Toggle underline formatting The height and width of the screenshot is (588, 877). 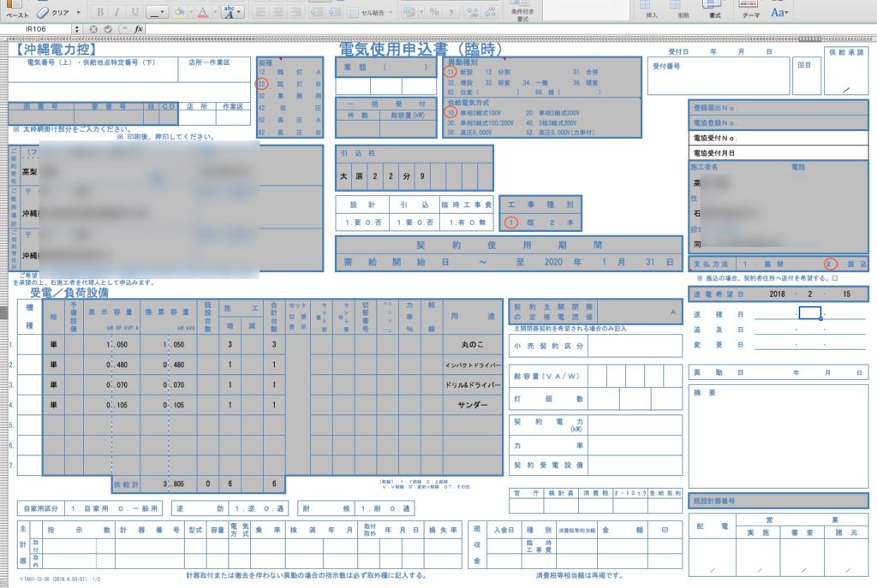(x=135, y=12)
